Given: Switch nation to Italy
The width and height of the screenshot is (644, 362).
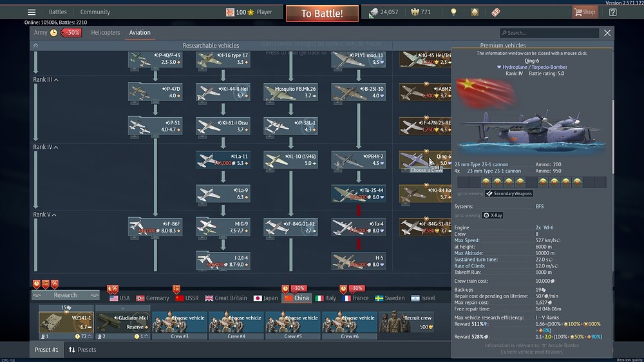Looking at the screenshot, I should tap(326, 298).
